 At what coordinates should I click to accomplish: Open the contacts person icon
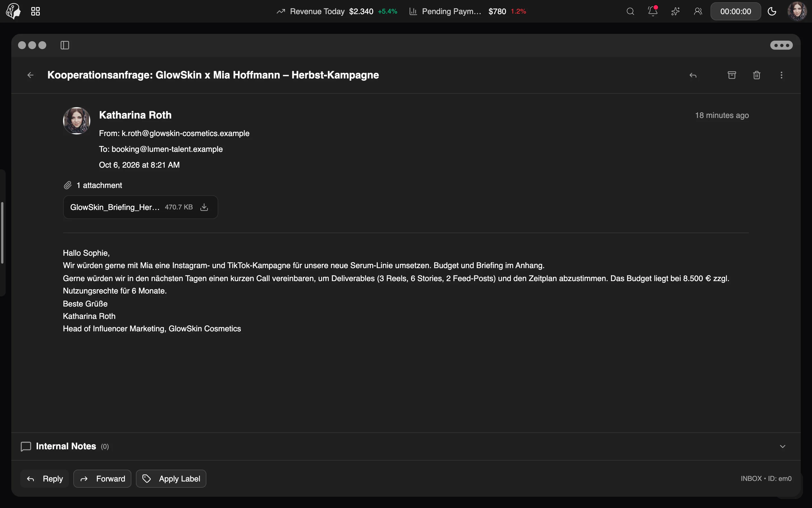(x=698, y=11)
